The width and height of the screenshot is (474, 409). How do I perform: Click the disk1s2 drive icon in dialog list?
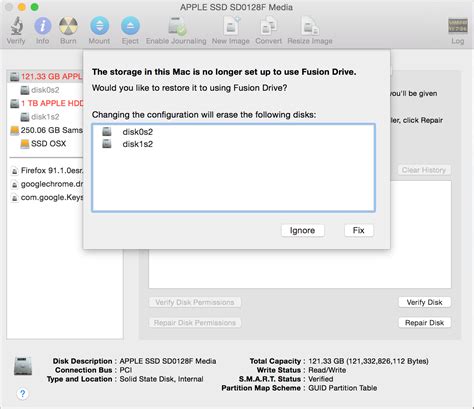click(x=107, y=144)
